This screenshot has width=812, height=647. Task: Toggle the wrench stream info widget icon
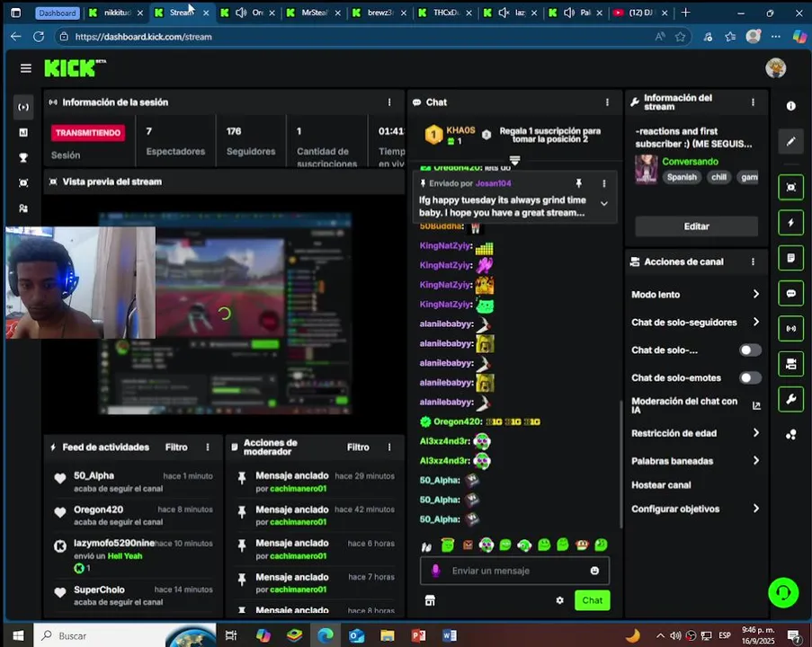pos(790,399)
